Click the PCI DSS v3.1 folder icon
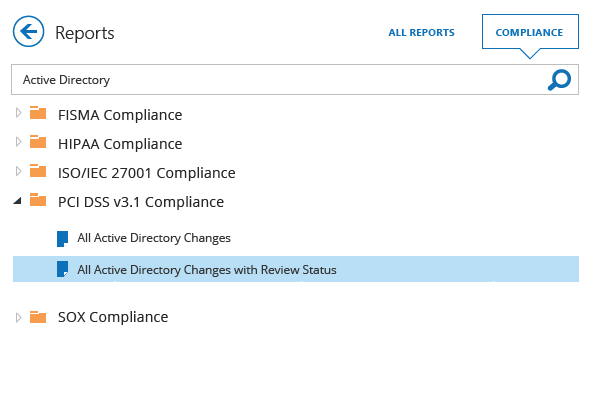 pos(38,200)
